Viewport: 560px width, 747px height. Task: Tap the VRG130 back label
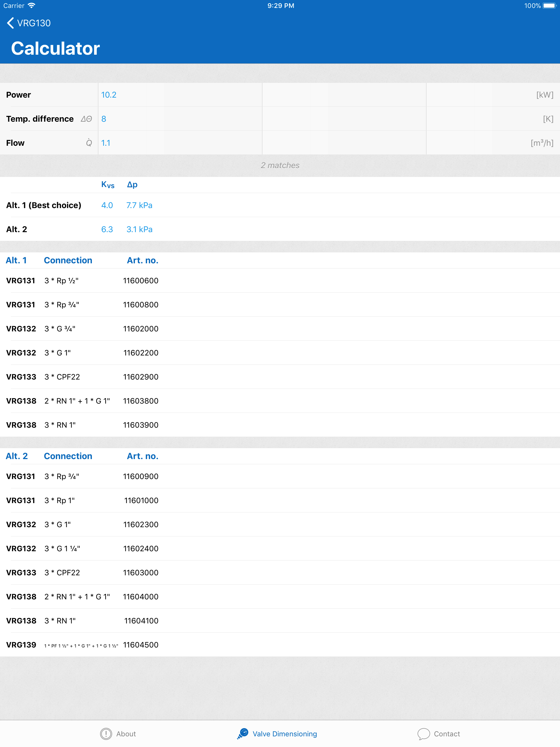click(34, 23)
